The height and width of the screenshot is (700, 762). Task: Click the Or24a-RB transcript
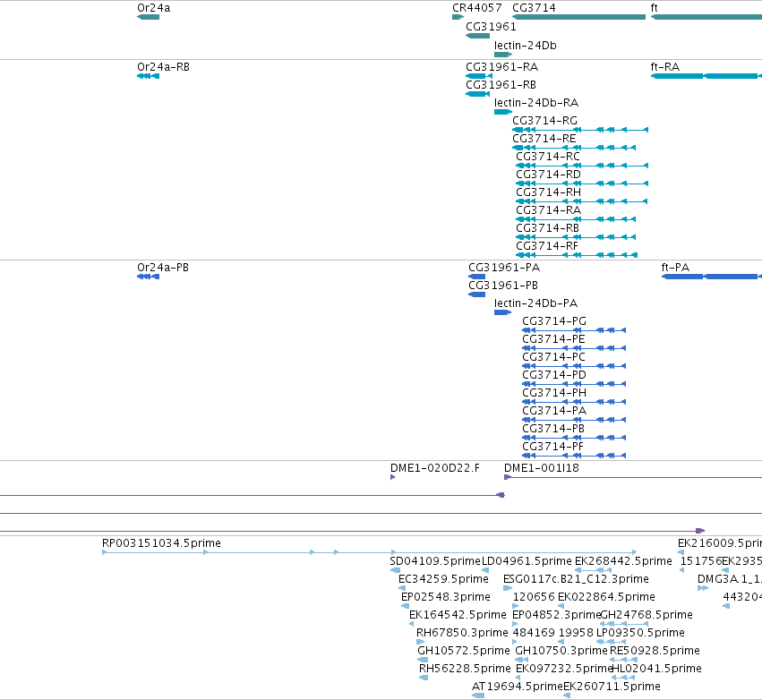pyautogui.click(x=149, y=76)
